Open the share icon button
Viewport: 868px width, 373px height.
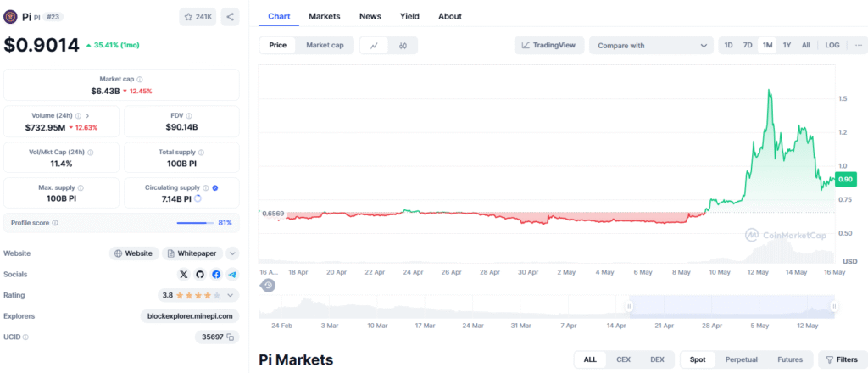231,17
